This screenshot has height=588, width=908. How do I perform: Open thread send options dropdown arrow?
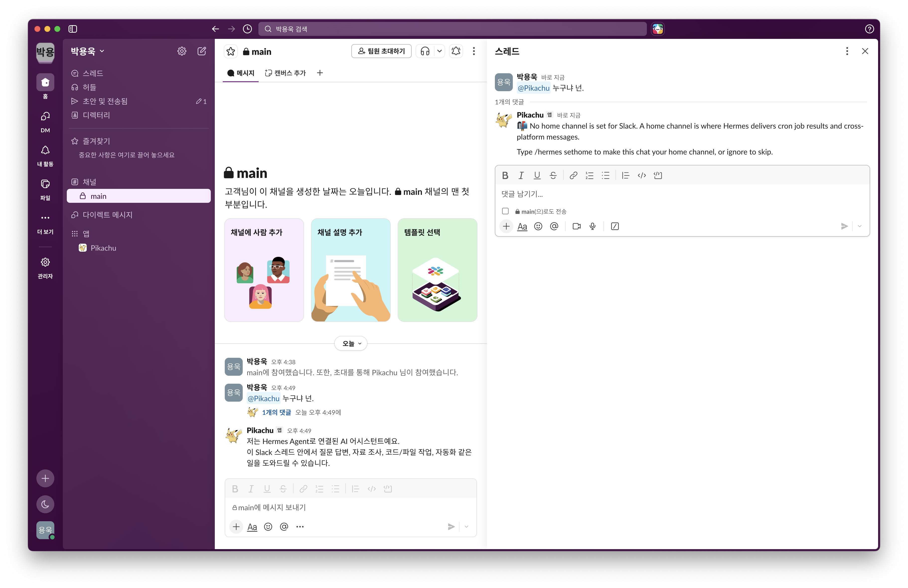[860, 226]
